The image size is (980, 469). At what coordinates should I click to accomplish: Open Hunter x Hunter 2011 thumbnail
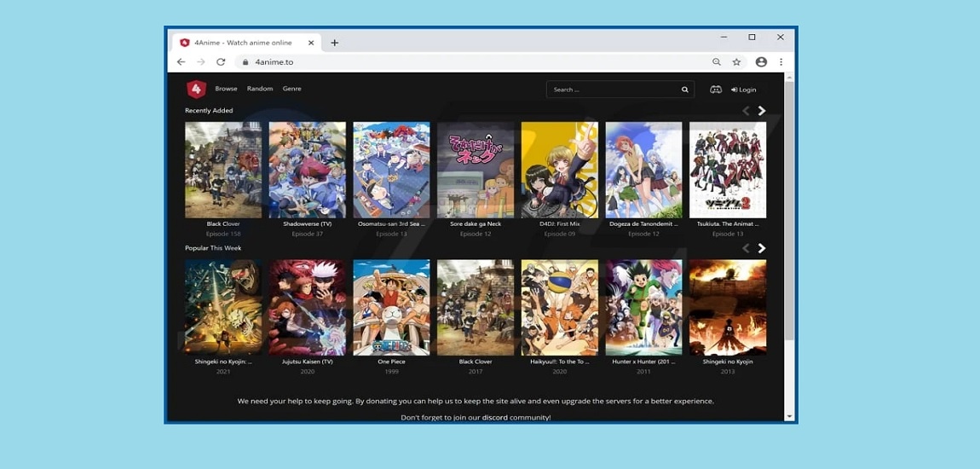click(643, 308)
